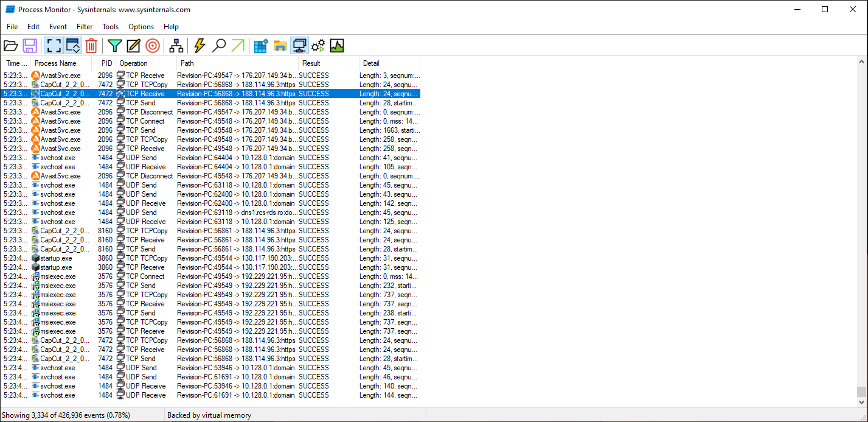Open the Help menu
868x422 pixels.
(x=172, y=27)
